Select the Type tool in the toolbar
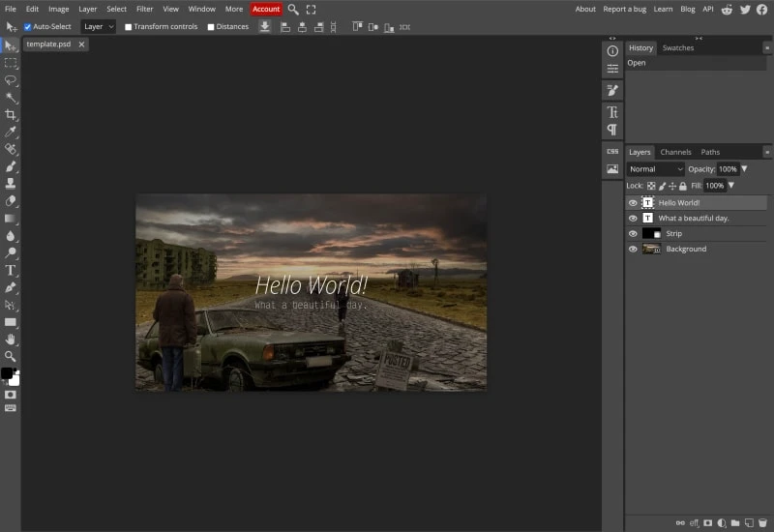This screenshot has height=532, width=774. pyautogui.click(x=11, y=270)
